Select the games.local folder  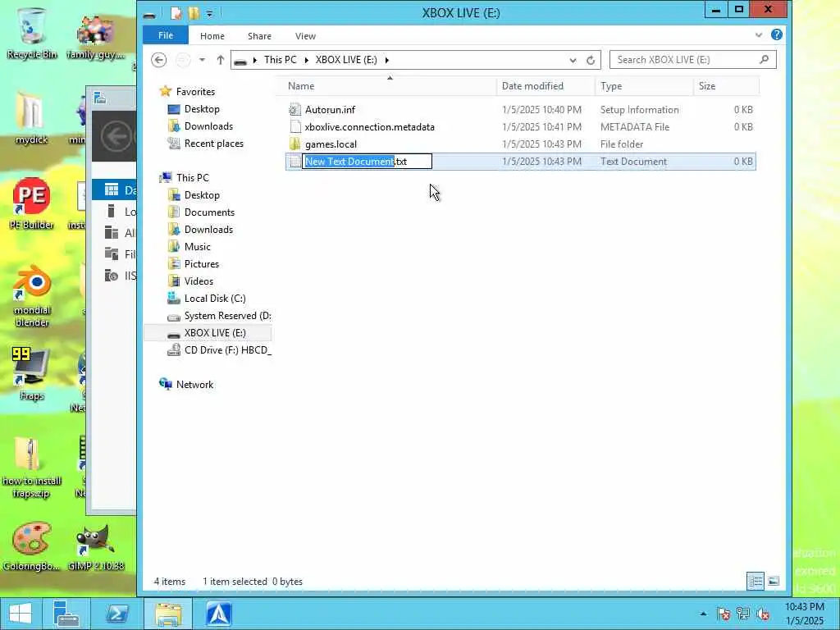coord(331,144)
